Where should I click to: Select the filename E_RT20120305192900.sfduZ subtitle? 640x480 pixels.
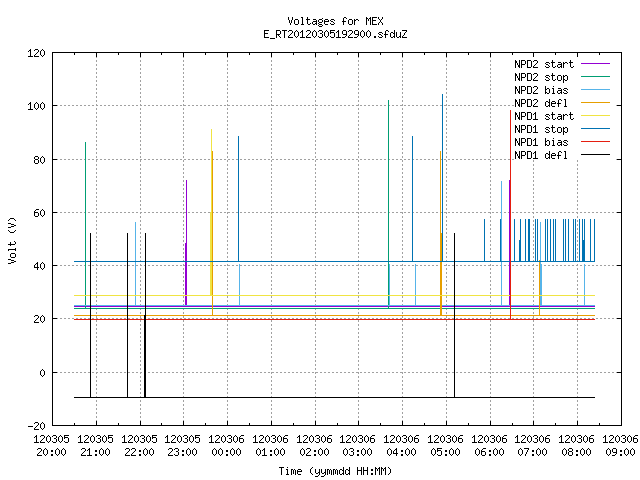coord(335,34)
